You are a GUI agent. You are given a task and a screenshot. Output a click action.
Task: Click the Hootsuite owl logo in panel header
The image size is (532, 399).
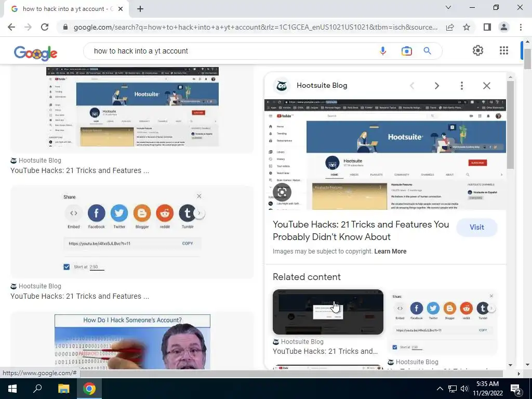[282, 86]
